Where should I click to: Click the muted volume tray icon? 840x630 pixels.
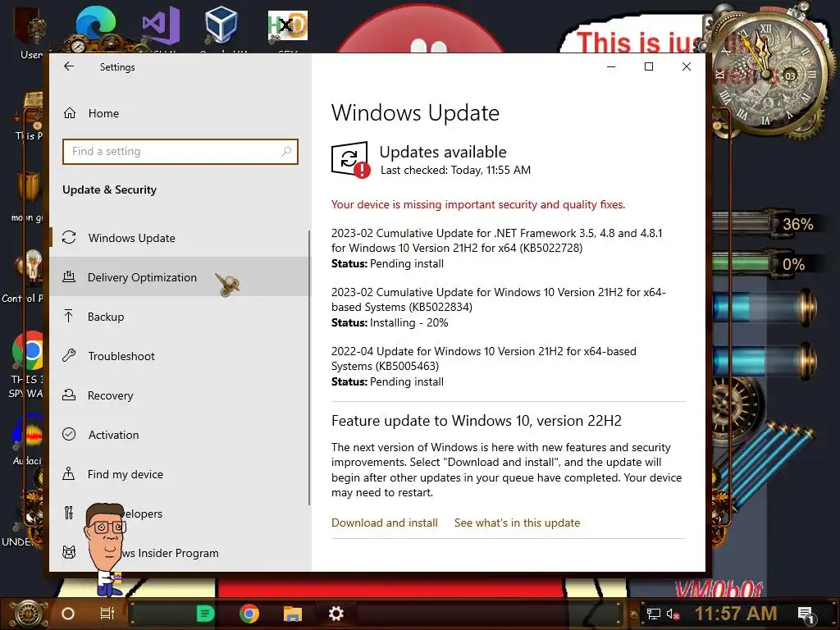tap(673, 614)
